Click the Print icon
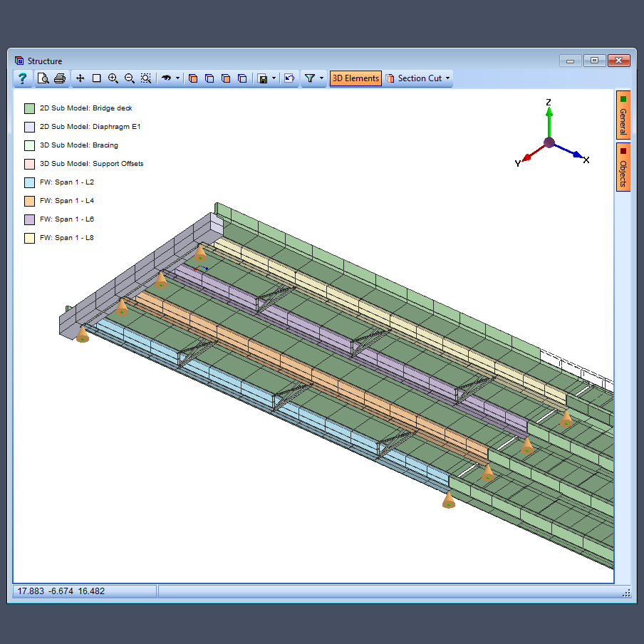 (60, 78)
